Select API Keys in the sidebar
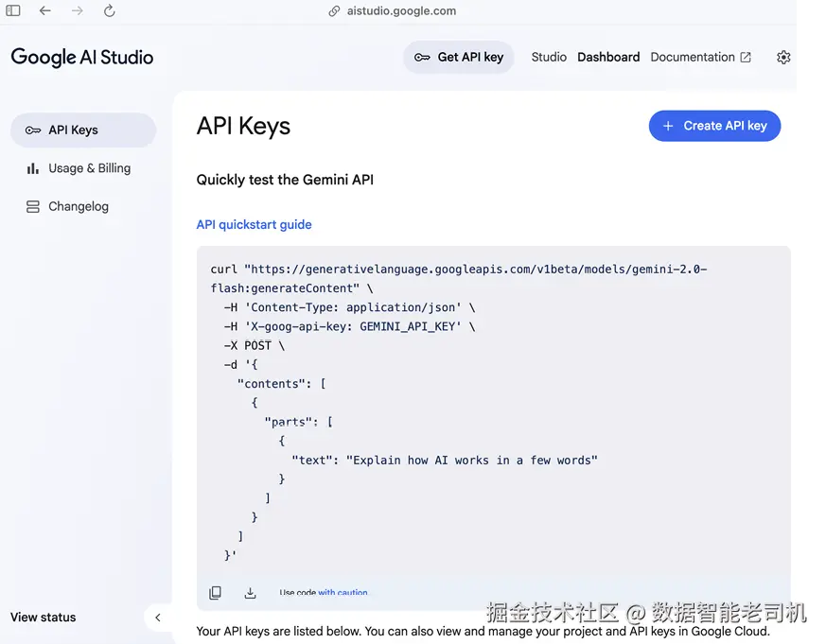The width and height of the screenshot is (826, 644). pos(83,131)
